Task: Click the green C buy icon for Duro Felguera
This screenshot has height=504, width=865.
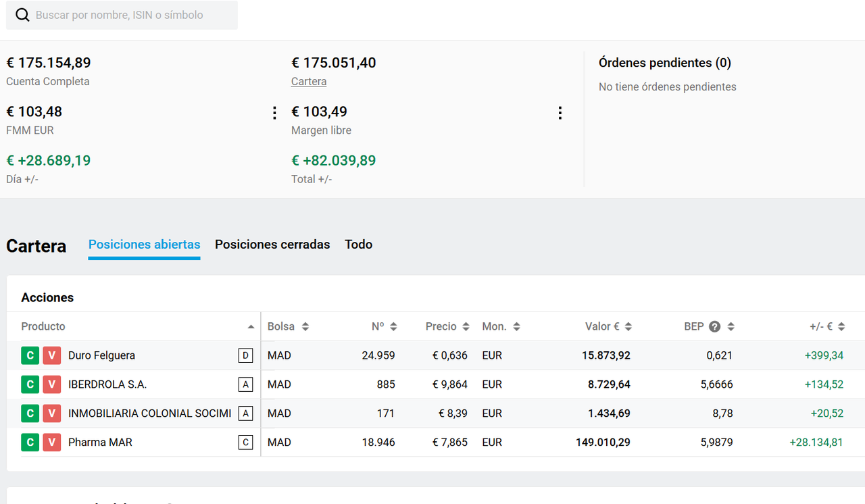Action: point(30,355)
